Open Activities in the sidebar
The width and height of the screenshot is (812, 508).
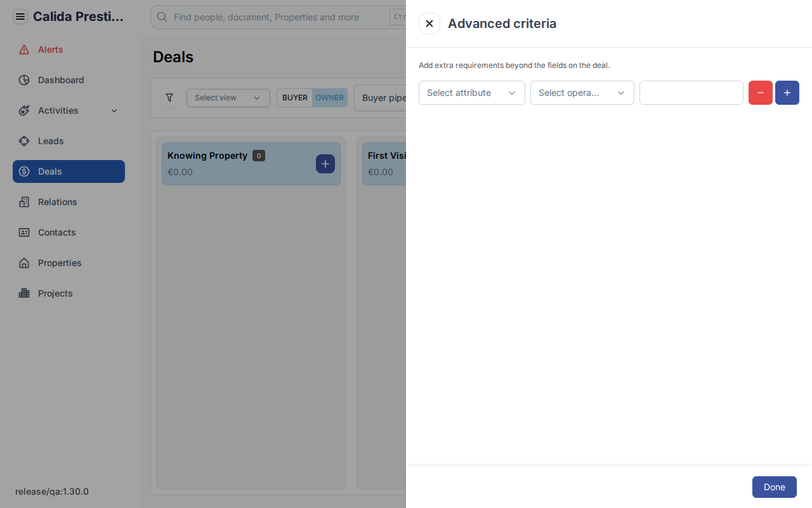69,110
